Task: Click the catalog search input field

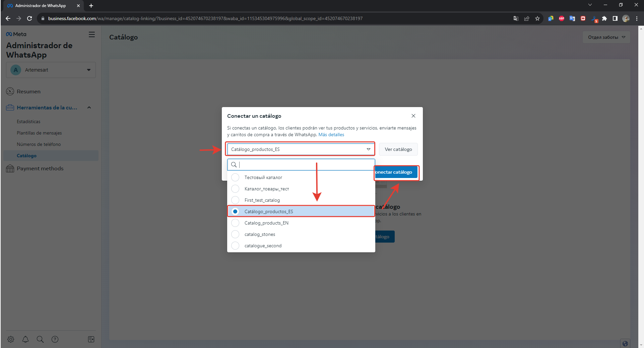Action: coord(301,165)
